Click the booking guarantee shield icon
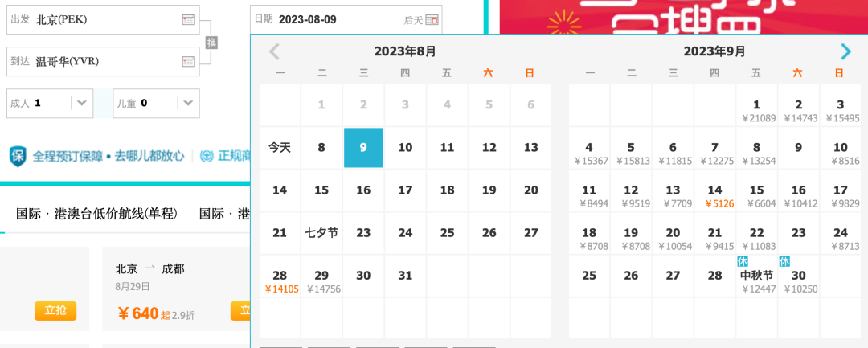This screenshot has width=868, height=348. point(18,156)
